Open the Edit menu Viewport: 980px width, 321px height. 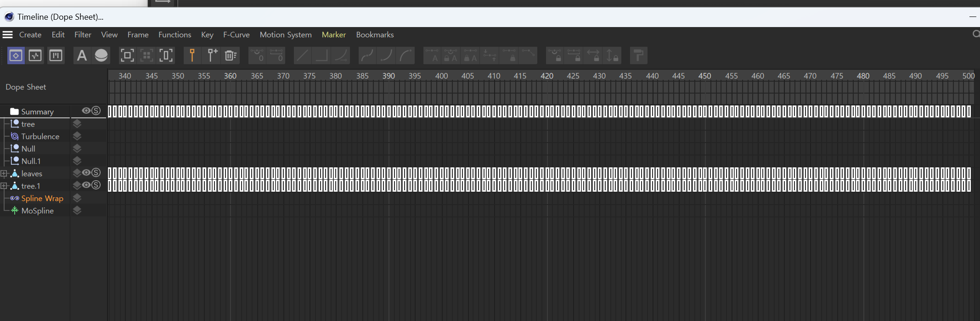(58, 35)
